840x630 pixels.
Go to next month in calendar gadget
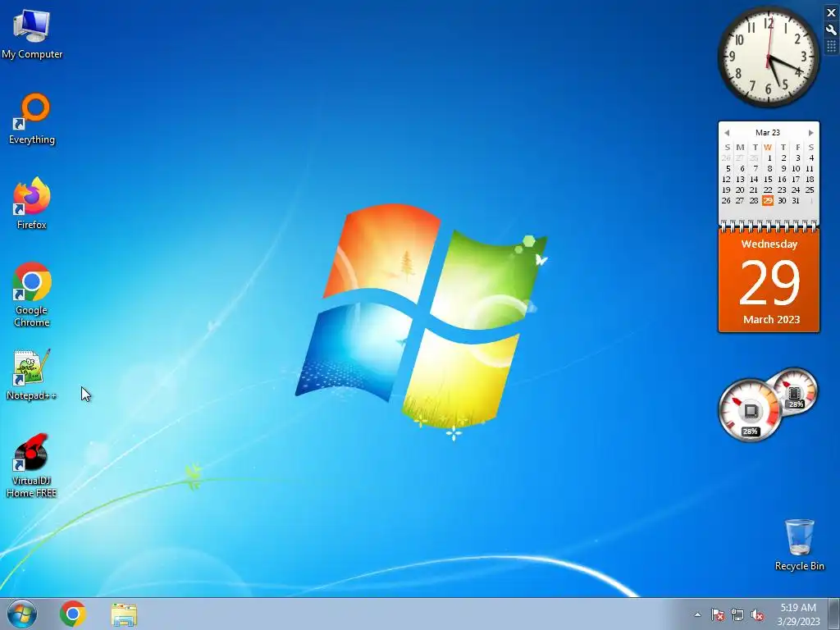click(x=811, y=133)
